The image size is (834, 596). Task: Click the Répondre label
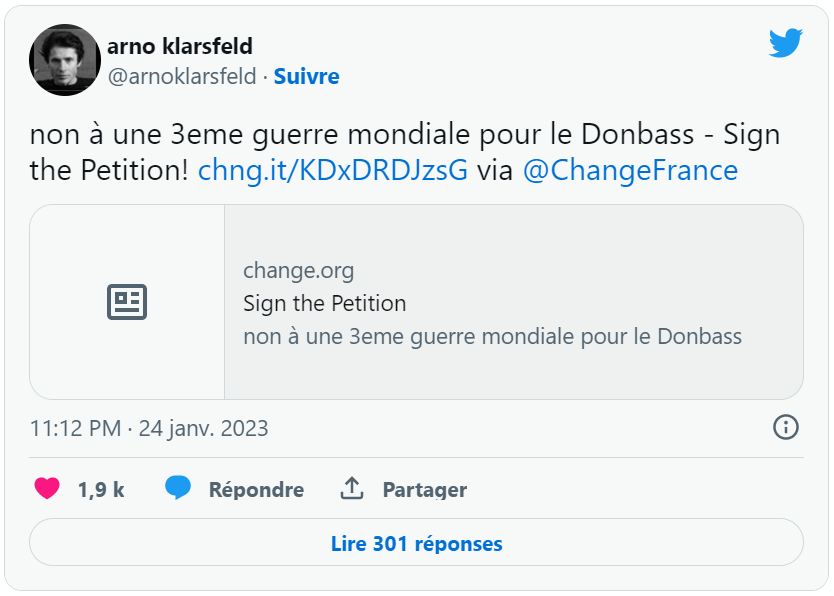pos(256,490)
